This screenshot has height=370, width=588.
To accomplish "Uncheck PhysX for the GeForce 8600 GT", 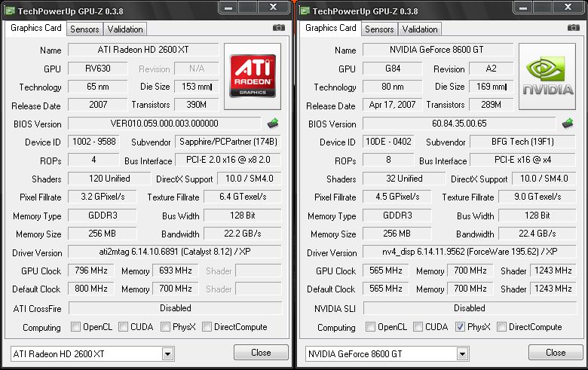I will (x=461, y=327).
